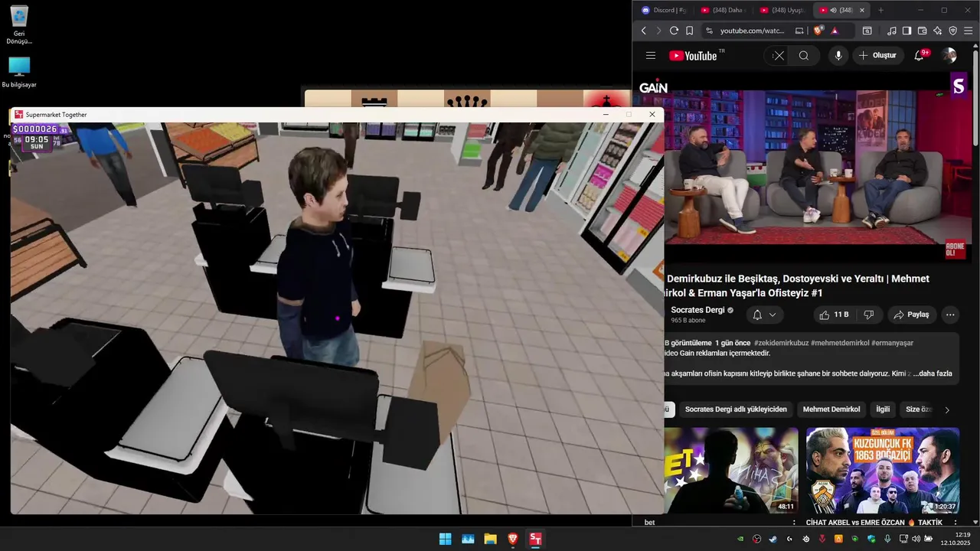Show more chips with right chevron
Screen dimensions: 980x551
click(x=947, y=410)
